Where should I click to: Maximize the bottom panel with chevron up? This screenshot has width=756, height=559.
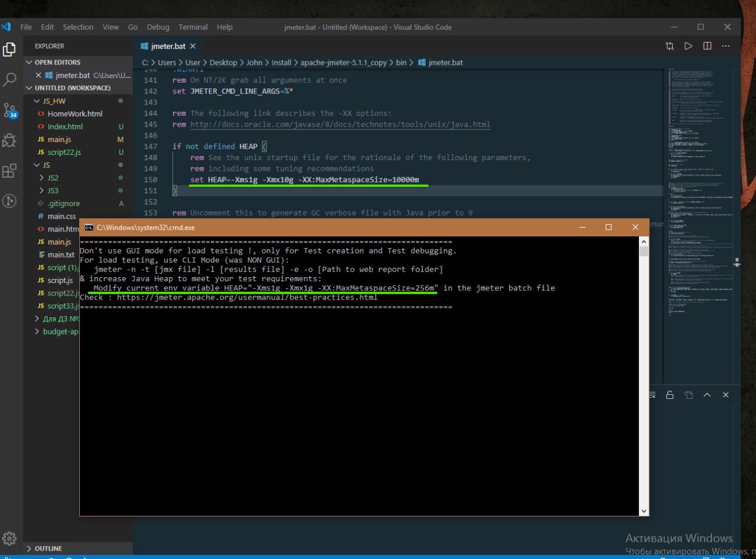[707, 395]
